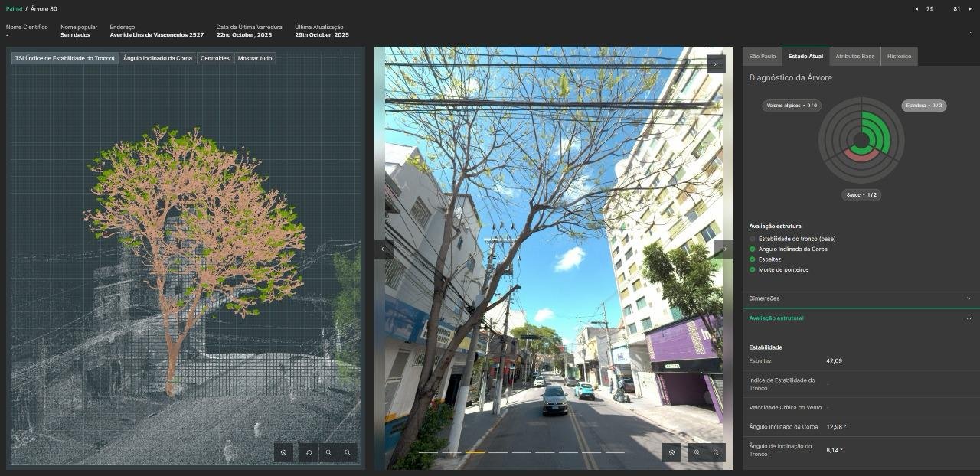Toggle Centroides display

(x=215, y=58)
